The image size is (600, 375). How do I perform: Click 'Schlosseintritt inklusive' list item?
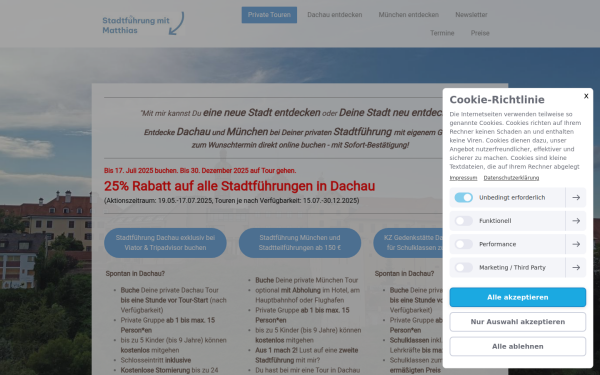tap(156, 360)
